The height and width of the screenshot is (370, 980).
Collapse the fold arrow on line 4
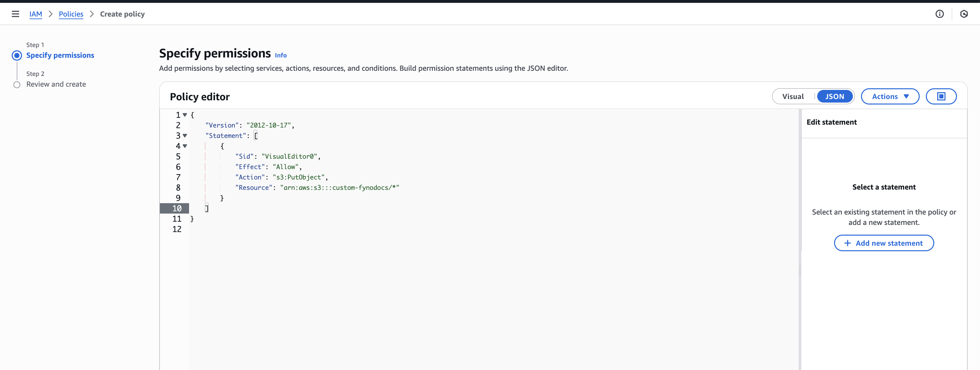point(185,146)
